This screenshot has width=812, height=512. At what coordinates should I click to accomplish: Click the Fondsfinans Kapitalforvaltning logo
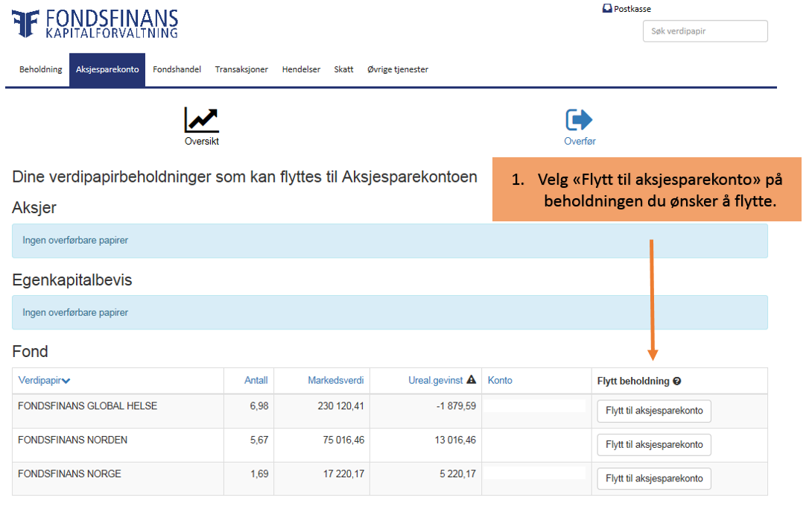click(x=95, y=24)
